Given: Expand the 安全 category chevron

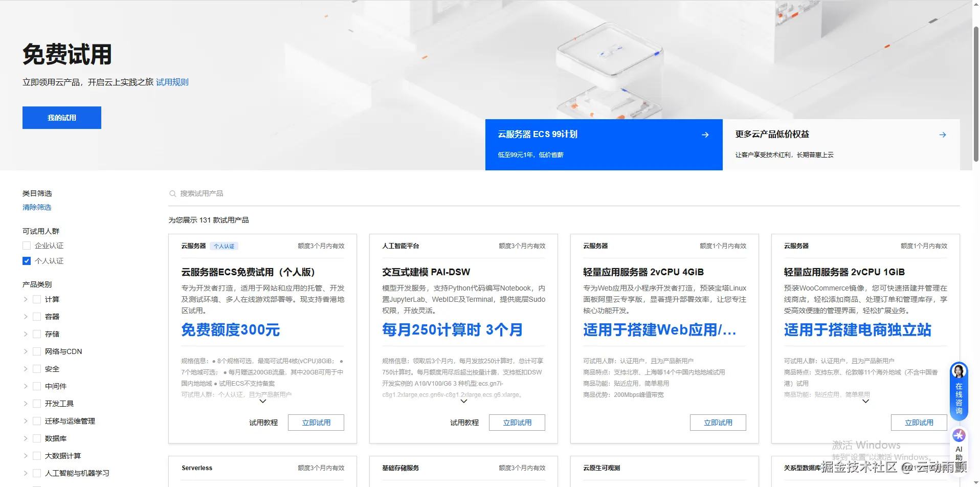Looking at the screenshot, I should (26, 369).
